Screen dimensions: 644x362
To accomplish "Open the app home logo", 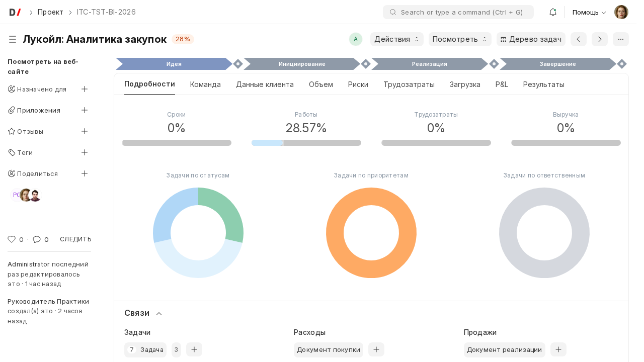I will coord(15,12).
